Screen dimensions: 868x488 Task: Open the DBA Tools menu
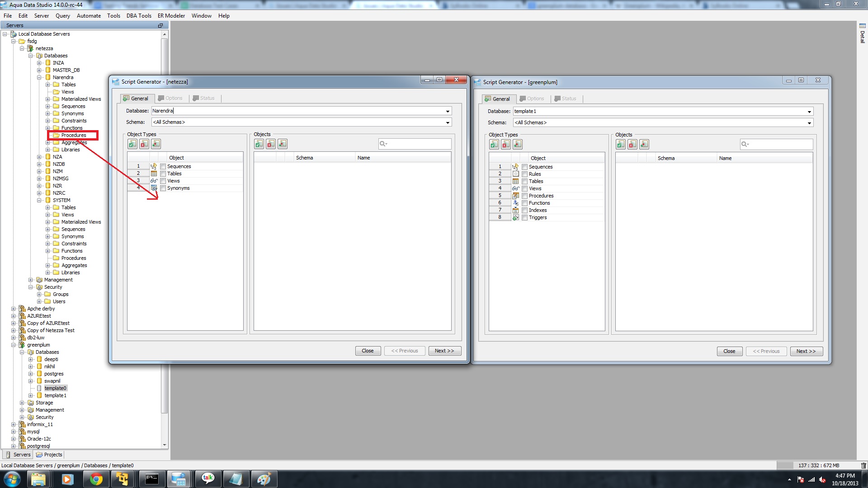tap(138, 15)
